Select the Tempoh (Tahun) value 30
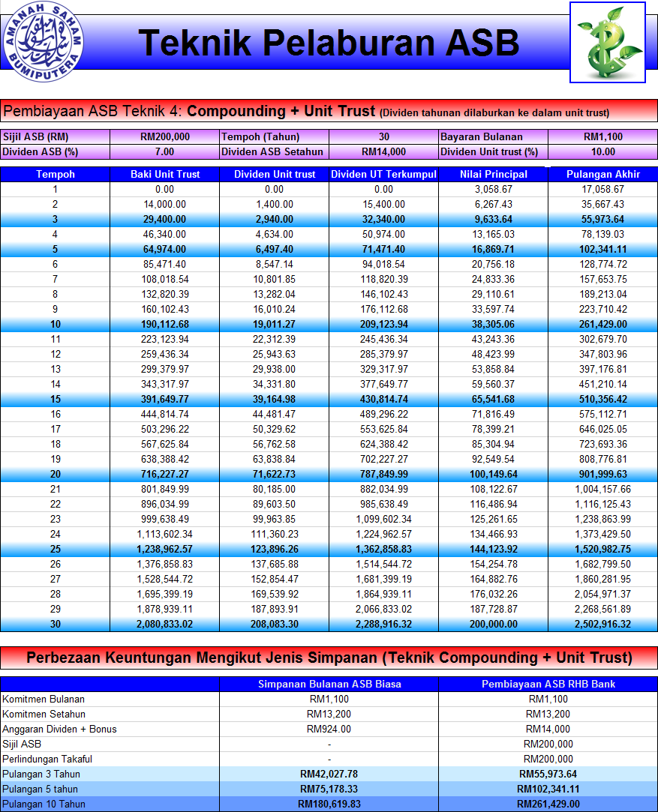Viewport: 658px width, 812px height. tap(383, 136)
